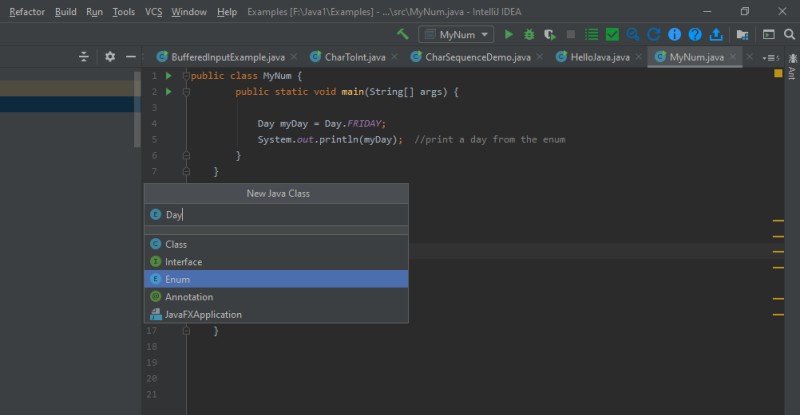Run MyNum with the green play button
This screenshot has width=800, height=415.
pos(508,34)
